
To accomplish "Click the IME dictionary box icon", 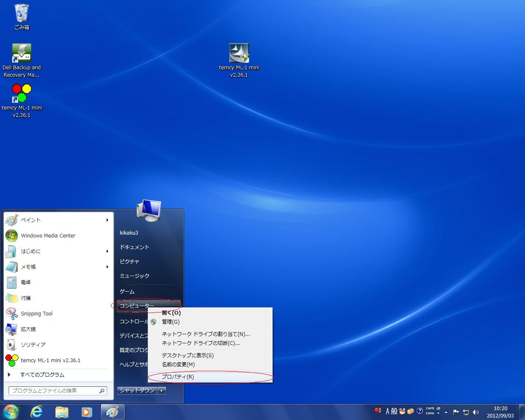I will click(x=402, y=411).
